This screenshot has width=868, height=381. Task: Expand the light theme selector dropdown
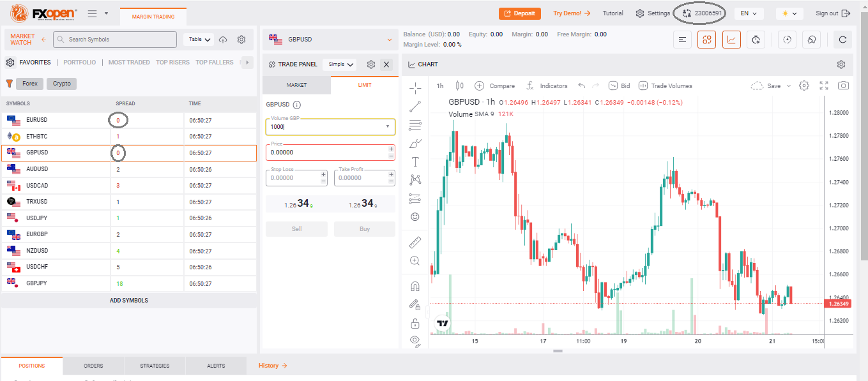[x=789, y=13]
